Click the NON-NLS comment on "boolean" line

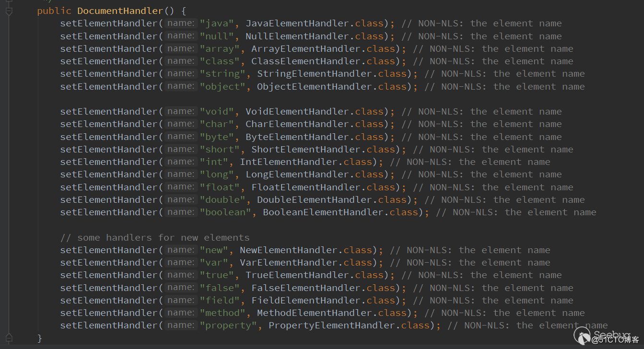point(516,212)
